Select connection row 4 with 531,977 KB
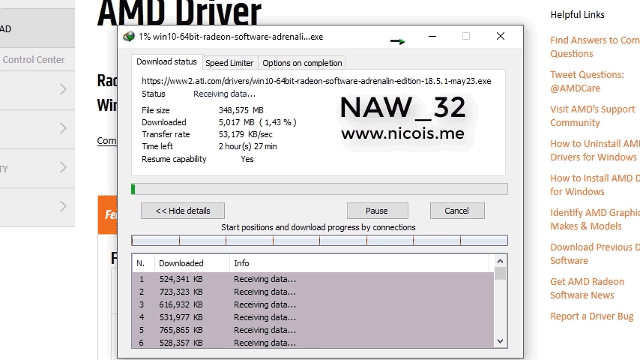The width and height of the screenshot is (640, 360). tap(313, 317)
